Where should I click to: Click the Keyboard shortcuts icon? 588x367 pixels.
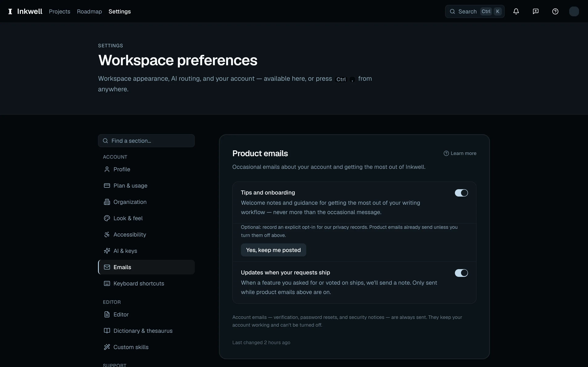(107, 283)
